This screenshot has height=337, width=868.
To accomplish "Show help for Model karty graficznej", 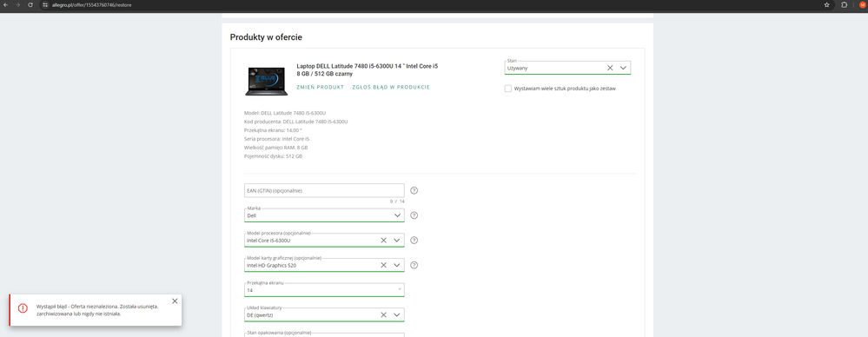I will tap(414, 265).
